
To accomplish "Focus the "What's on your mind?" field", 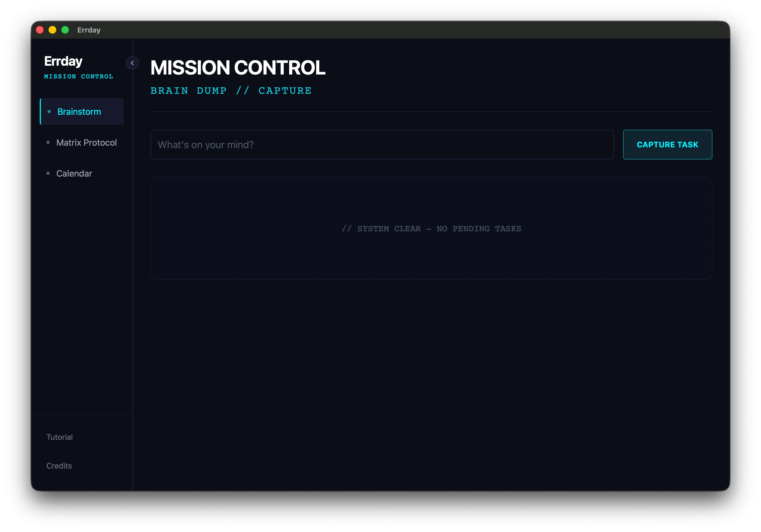I will point(382,145).
